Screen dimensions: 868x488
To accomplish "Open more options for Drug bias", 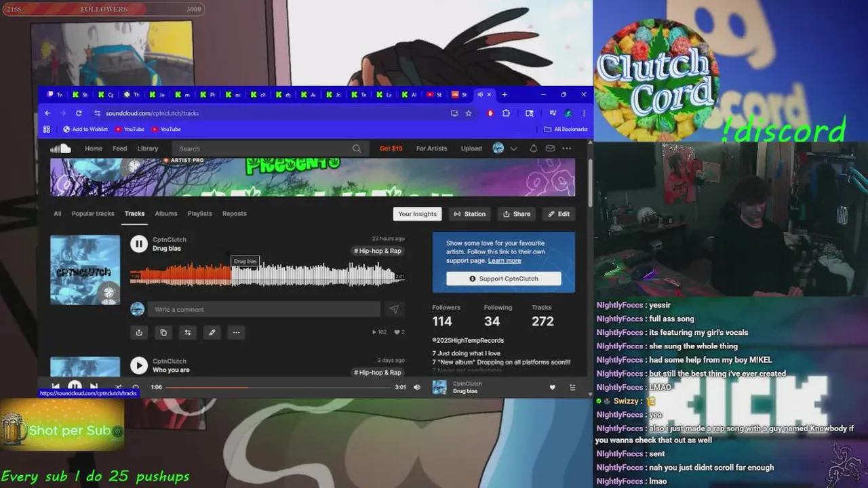I will pyautogui.click(x=236, y=332).
